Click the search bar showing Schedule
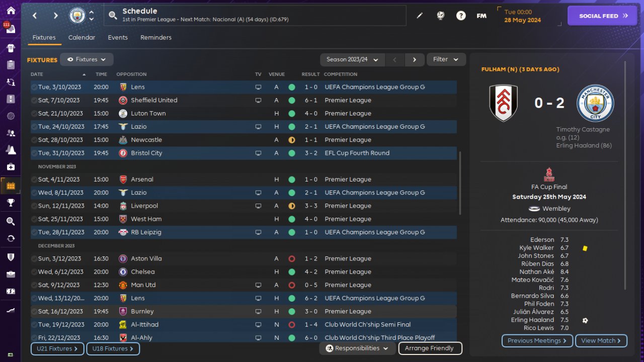644x362 pixels. tap(255, 16)
